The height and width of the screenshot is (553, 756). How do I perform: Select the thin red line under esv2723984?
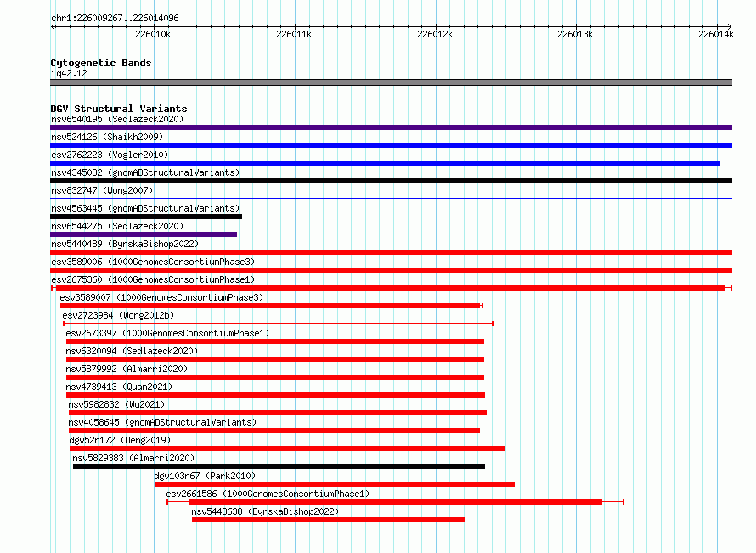279,324
